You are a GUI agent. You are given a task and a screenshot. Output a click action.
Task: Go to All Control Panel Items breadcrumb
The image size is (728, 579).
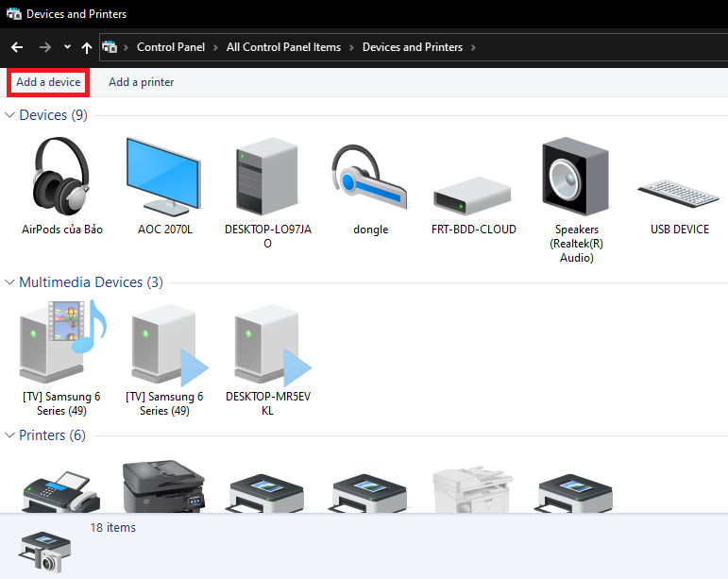tap(283, 47)
